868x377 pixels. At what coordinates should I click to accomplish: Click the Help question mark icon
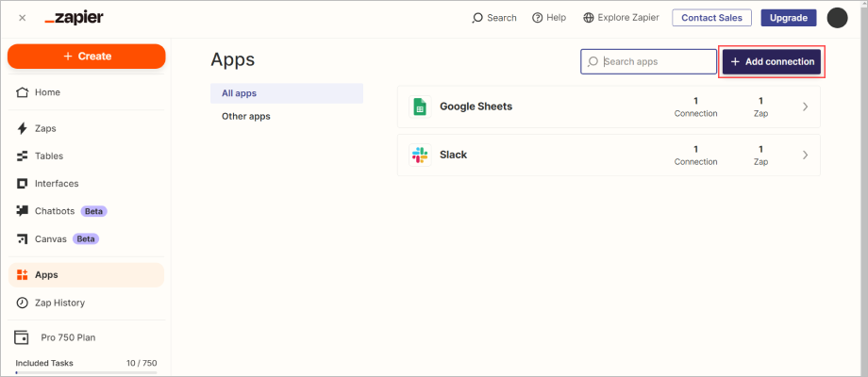point(537,18)
